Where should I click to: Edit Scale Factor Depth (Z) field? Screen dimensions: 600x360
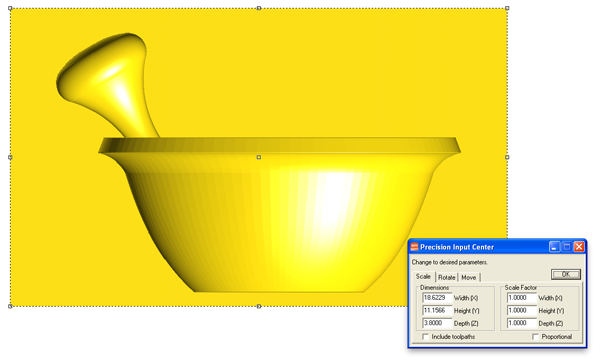tap(522, 323)
